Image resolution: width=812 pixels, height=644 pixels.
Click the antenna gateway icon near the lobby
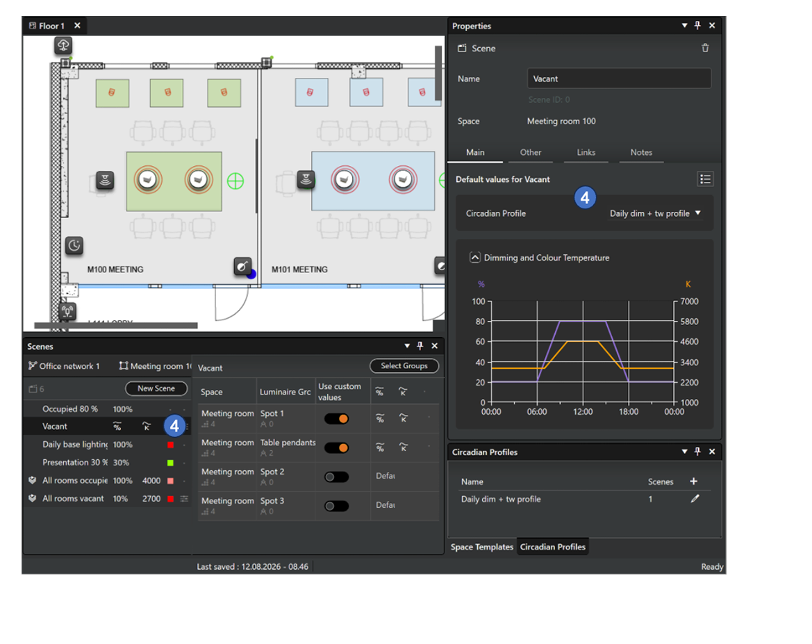(x=67, y=311)
